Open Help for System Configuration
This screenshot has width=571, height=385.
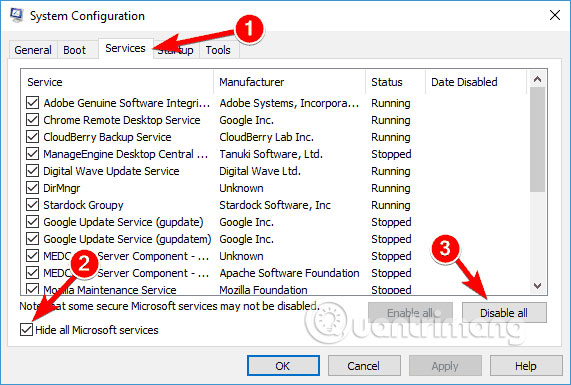click(526, 366)
